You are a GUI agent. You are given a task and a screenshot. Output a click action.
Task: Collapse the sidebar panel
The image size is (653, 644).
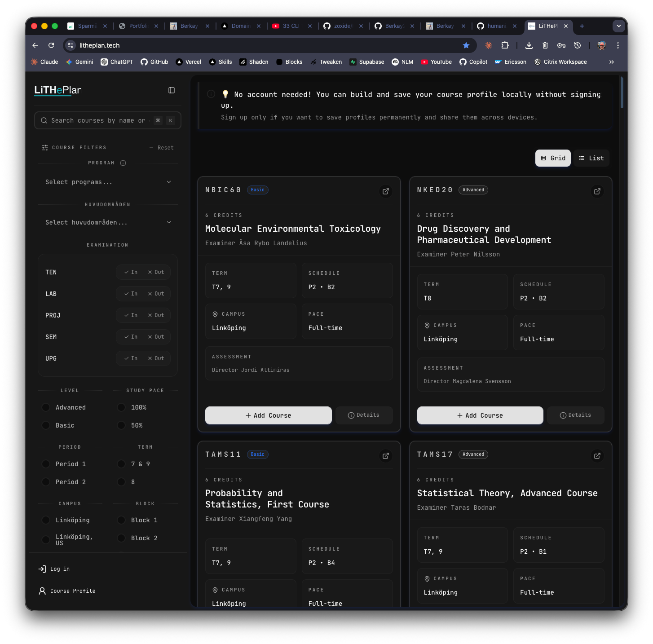tap(172, 90)
